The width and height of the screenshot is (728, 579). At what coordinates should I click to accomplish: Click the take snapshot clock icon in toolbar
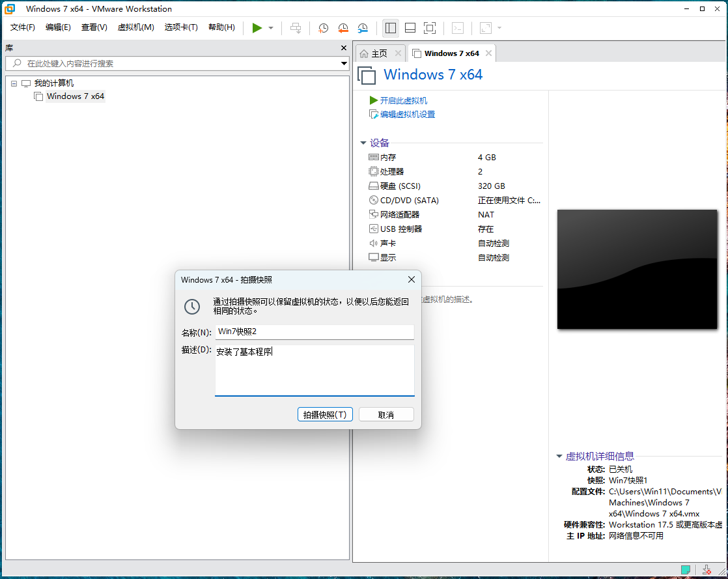pos(323,28)
